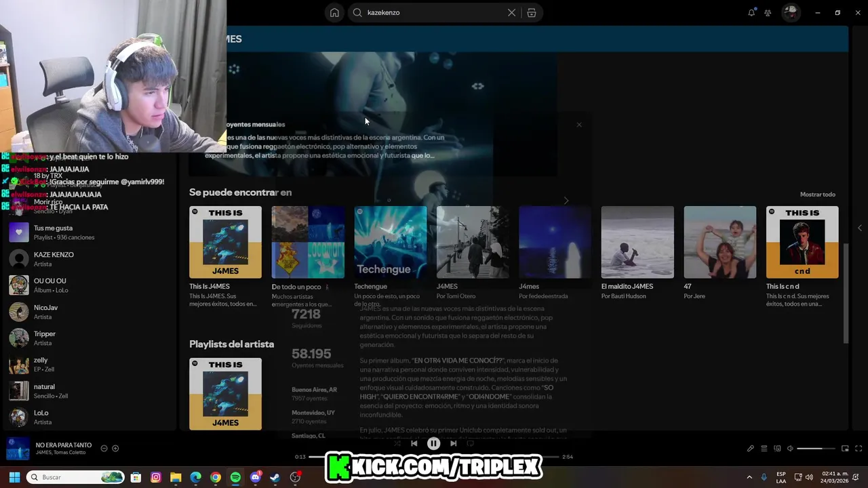Screen dimensions: 868x488
Task: Click the main page vertical scrollbar
Action: coord(846,293)
